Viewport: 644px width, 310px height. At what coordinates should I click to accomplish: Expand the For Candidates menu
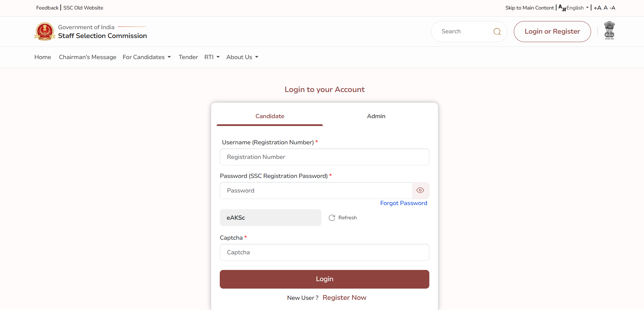point(147,57)
